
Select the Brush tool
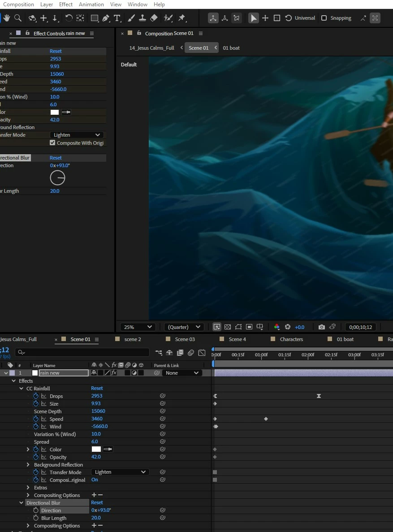[x=131, y=18]
